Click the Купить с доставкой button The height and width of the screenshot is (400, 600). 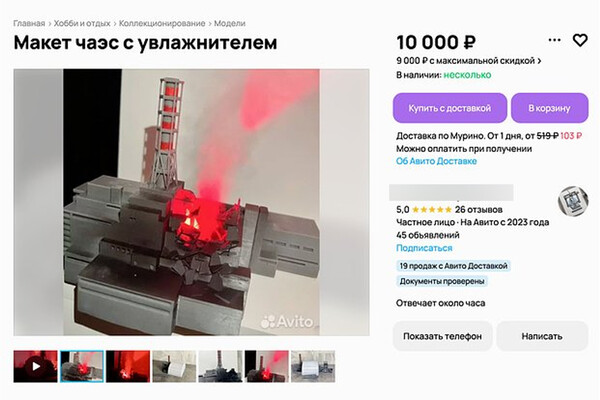(x=450, y=108)
